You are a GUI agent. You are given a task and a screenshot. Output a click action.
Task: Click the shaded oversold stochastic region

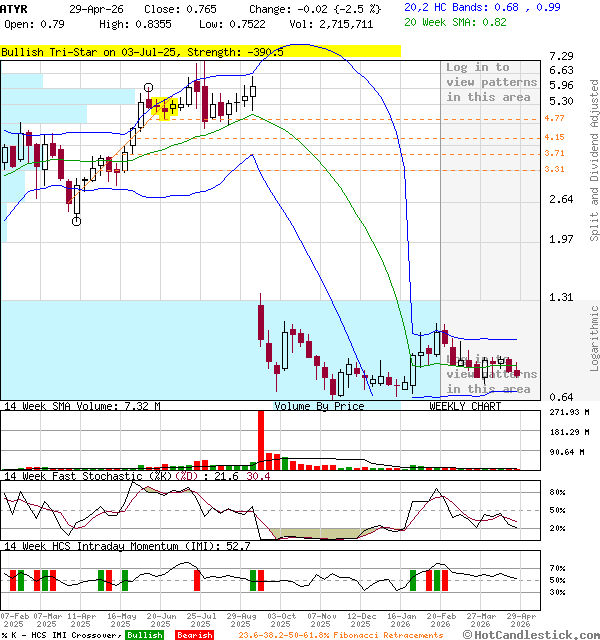tap(310, 533)
